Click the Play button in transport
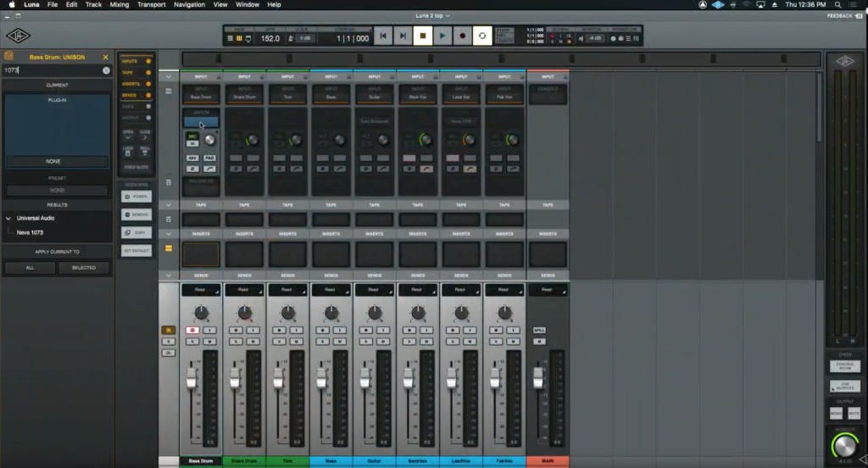Image resolution: width=868 pixels, height=468 pixels. click(x=442, y=36)
